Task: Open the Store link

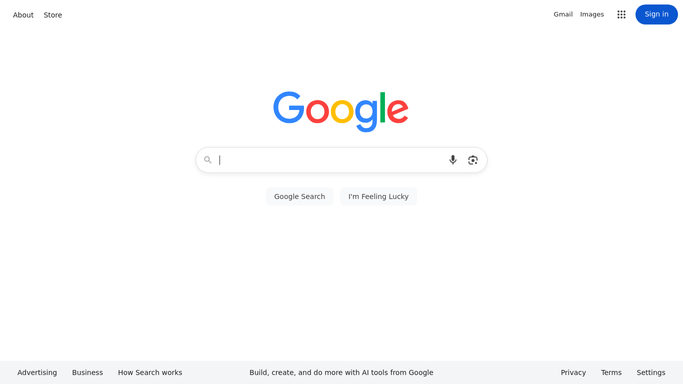Action: pyautogui.click(x=53, y=15)
